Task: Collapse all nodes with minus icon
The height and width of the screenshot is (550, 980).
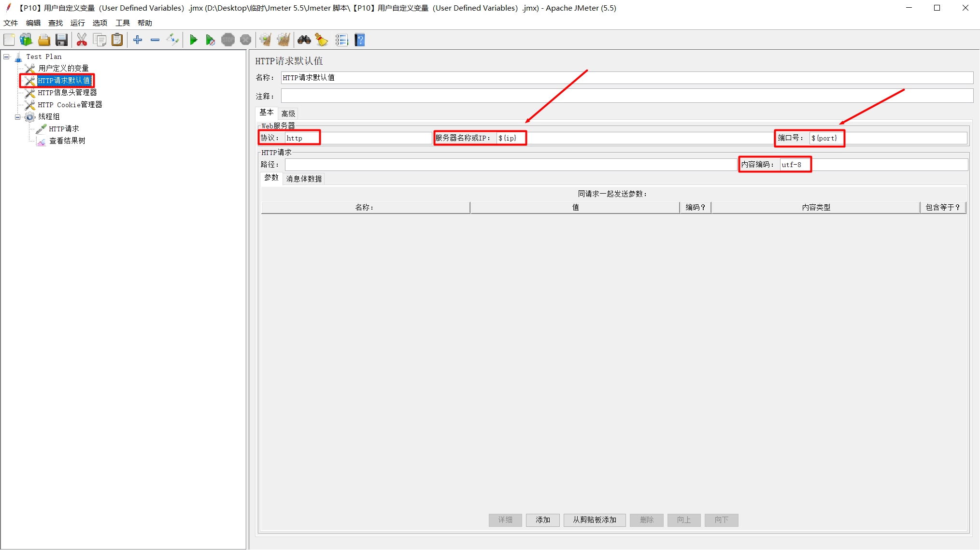Action: 155,40
